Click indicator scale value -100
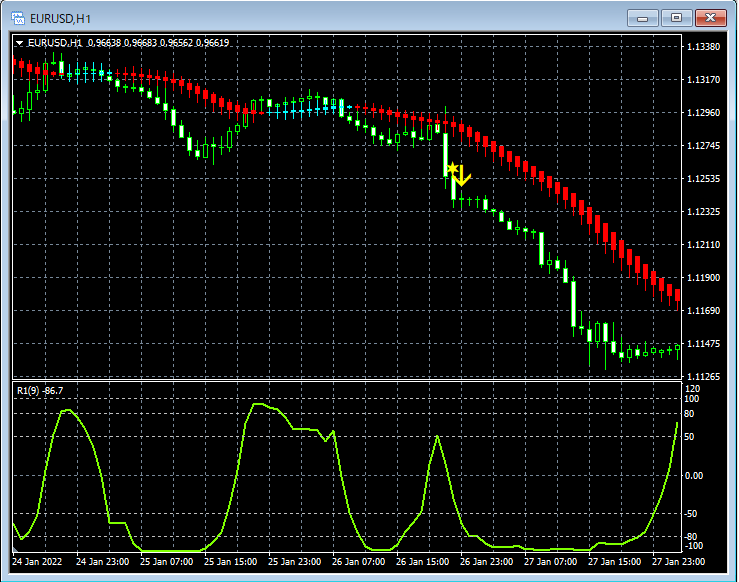Viewport: 739px width, 582px height. point(693,546)
